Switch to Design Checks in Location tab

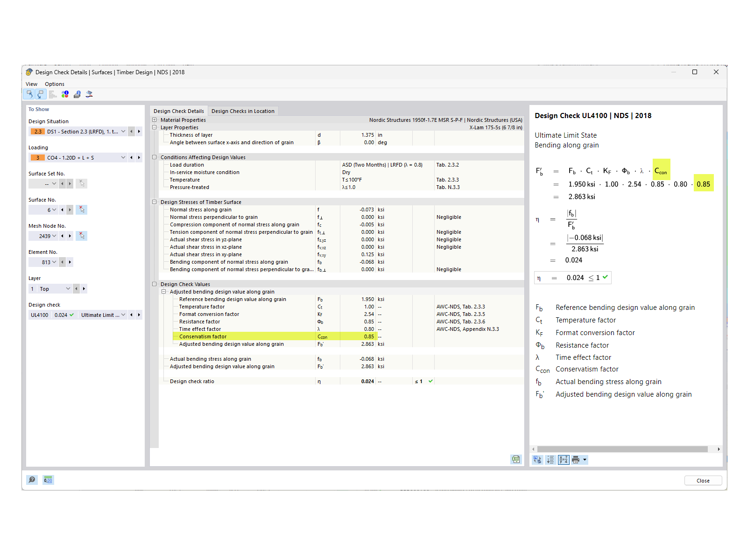(x=243, y=111)
